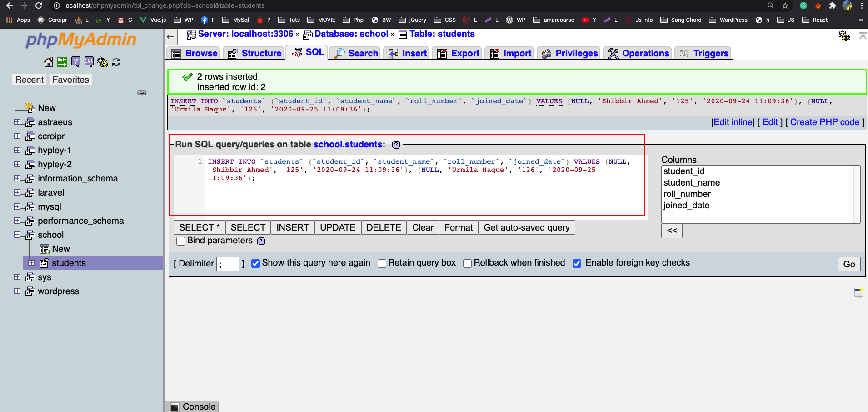Click the students table icon in tree
The image size is (868, 412).
[44, 263]
